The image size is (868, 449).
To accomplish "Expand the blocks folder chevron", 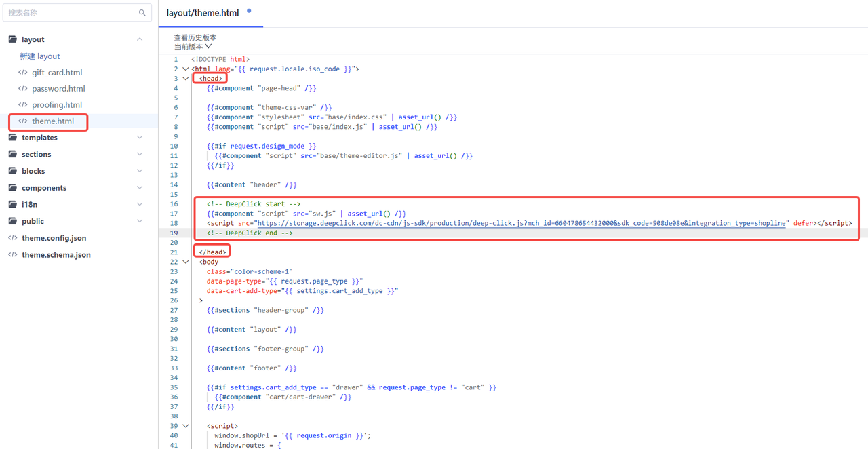I will tap(140, 171).
